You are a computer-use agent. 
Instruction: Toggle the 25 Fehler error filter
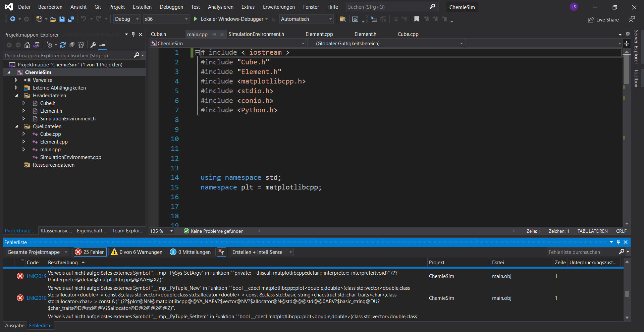90,252
